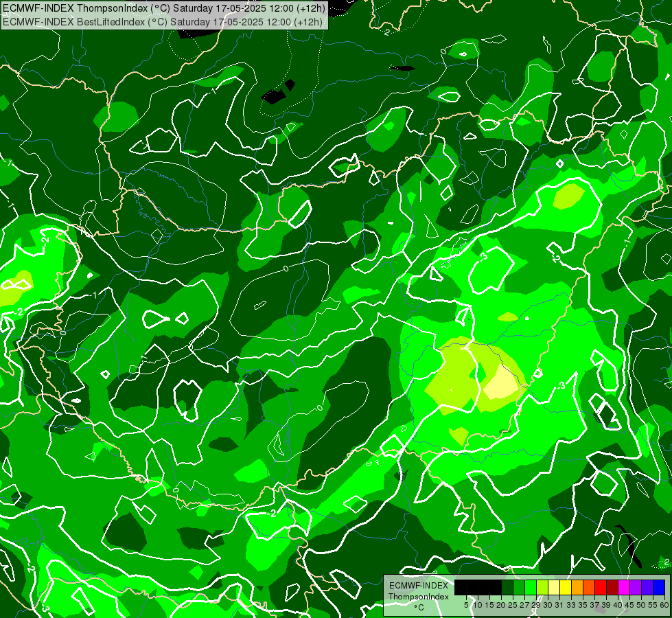Select the blue 55–60 legend swatch
The height and width of the screenshot is (618, 672).
coord(659,588)
